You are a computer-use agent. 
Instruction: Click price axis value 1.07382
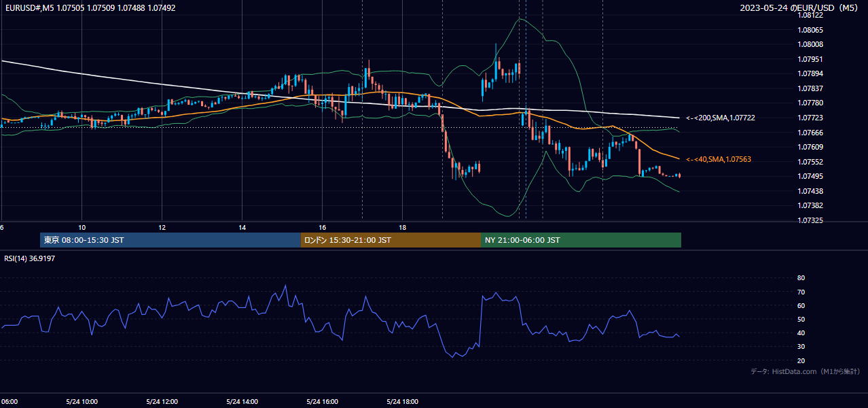810,205
